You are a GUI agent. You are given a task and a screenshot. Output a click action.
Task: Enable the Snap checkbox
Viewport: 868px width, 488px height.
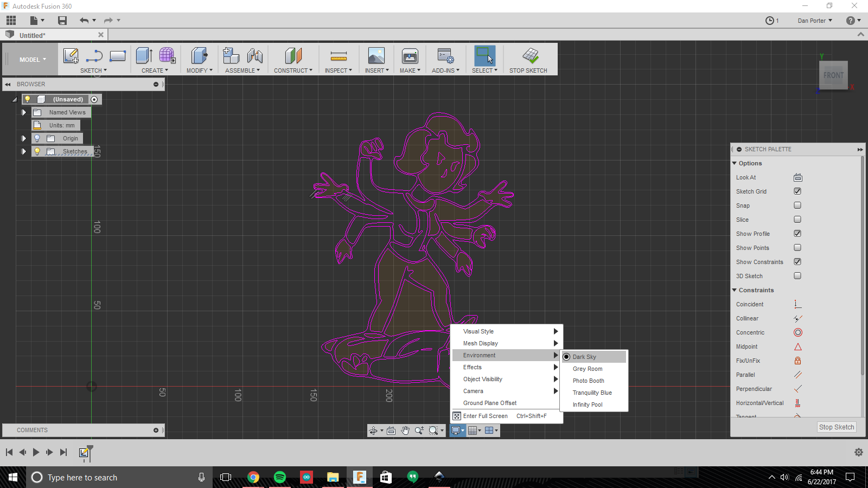pos(797,206)
